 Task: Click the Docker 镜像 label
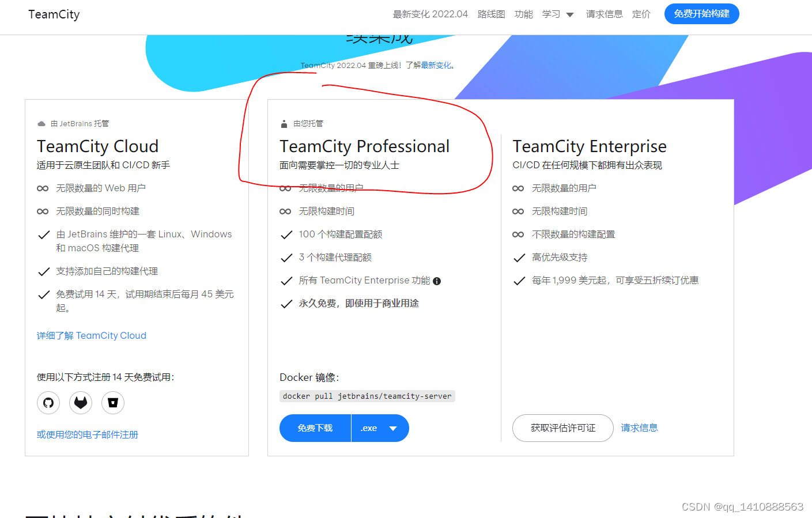pos(309,377)
